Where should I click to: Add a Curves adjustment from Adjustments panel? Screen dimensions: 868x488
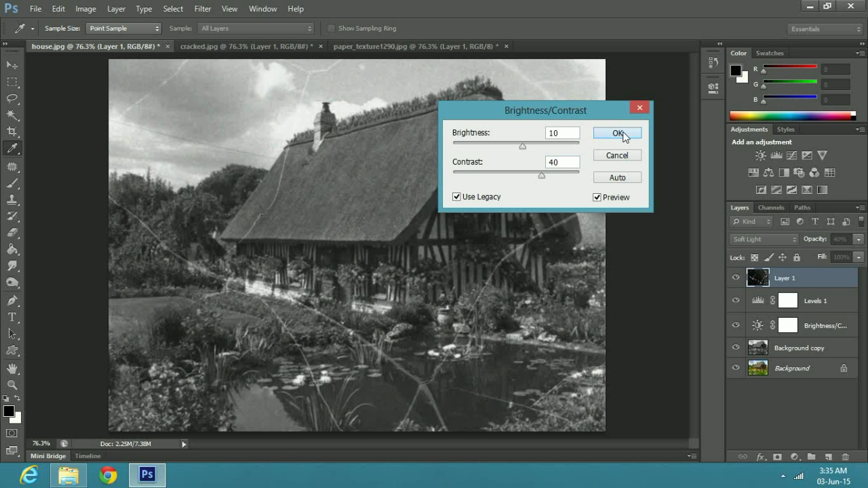791,156
